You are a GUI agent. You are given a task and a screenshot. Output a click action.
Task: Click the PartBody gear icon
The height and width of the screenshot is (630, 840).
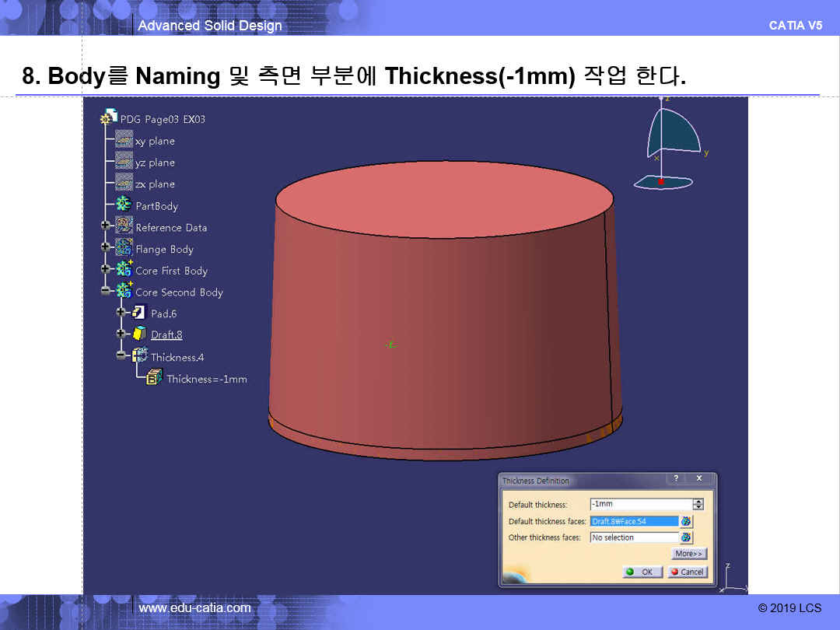click(x=124, y=205)
